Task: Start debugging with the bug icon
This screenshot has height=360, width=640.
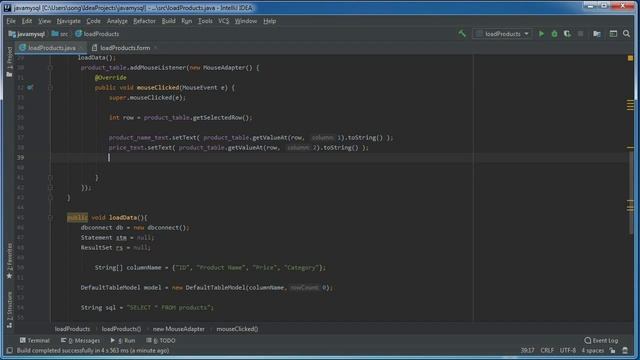Action: click(554, 34)
